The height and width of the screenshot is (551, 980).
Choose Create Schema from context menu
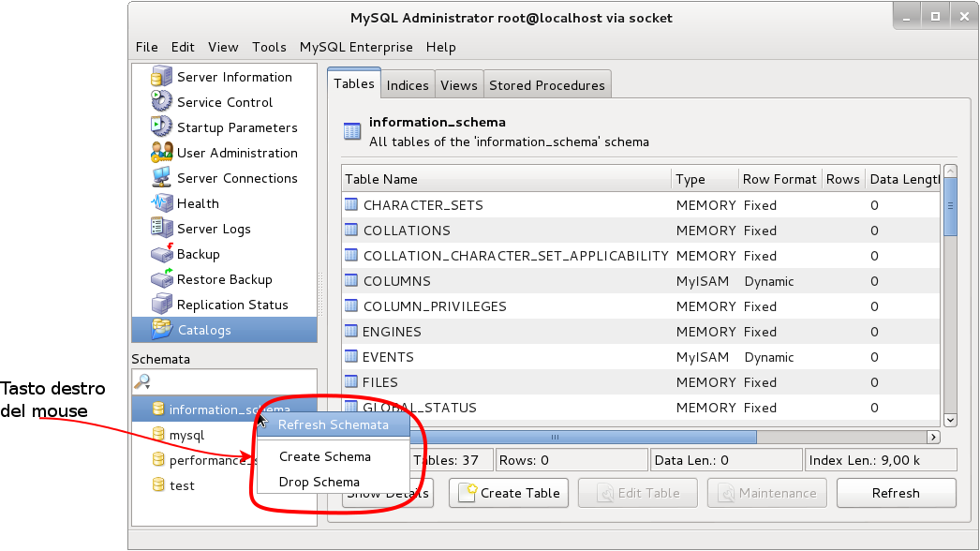coord(334,456)
